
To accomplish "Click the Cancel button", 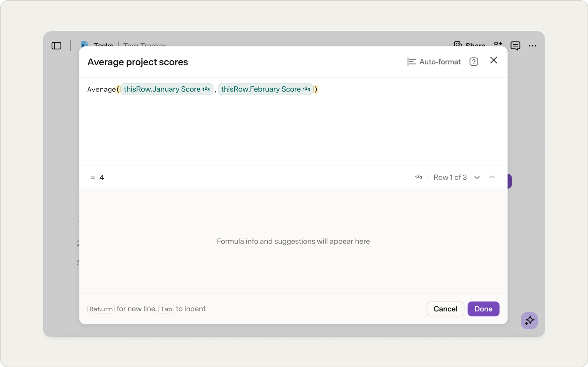I will [x=445, y=309].
